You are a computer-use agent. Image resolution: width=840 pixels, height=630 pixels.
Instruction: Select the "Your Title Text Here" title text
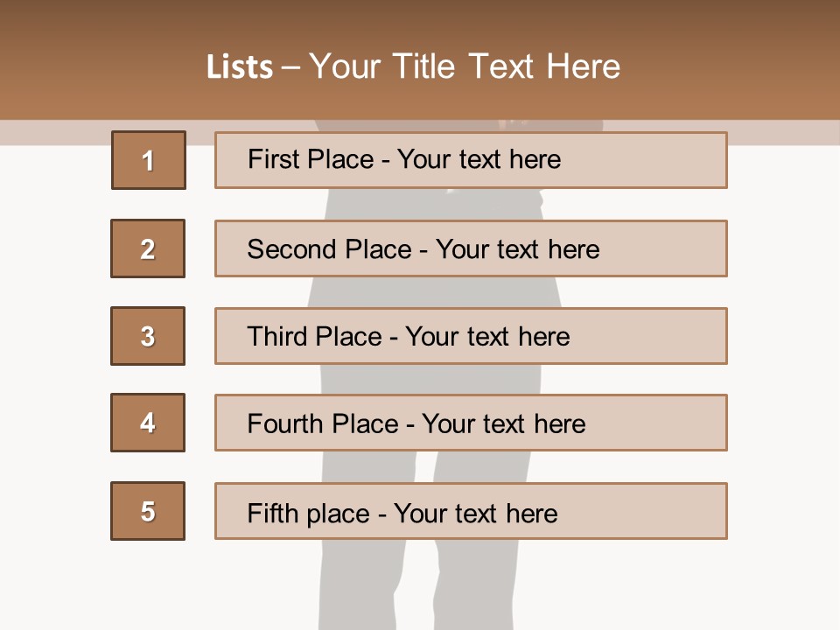(x=465, y=66)
